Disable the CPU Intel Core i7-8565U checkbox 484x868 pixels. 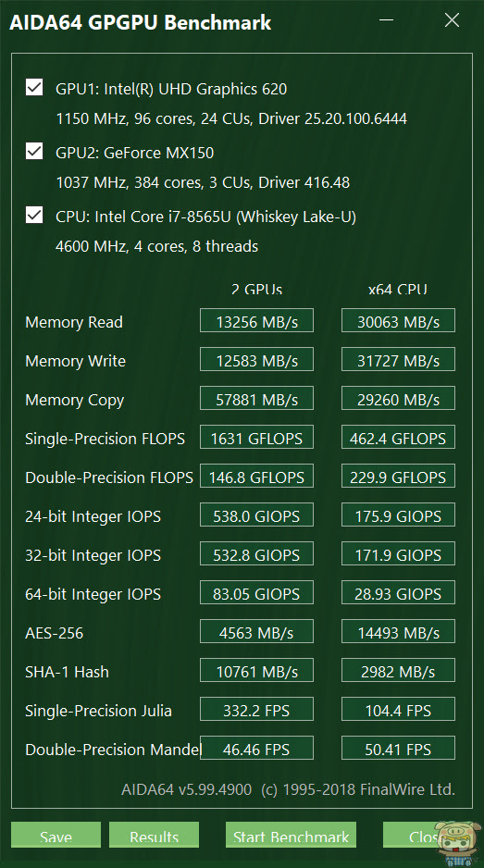(34, 215)
